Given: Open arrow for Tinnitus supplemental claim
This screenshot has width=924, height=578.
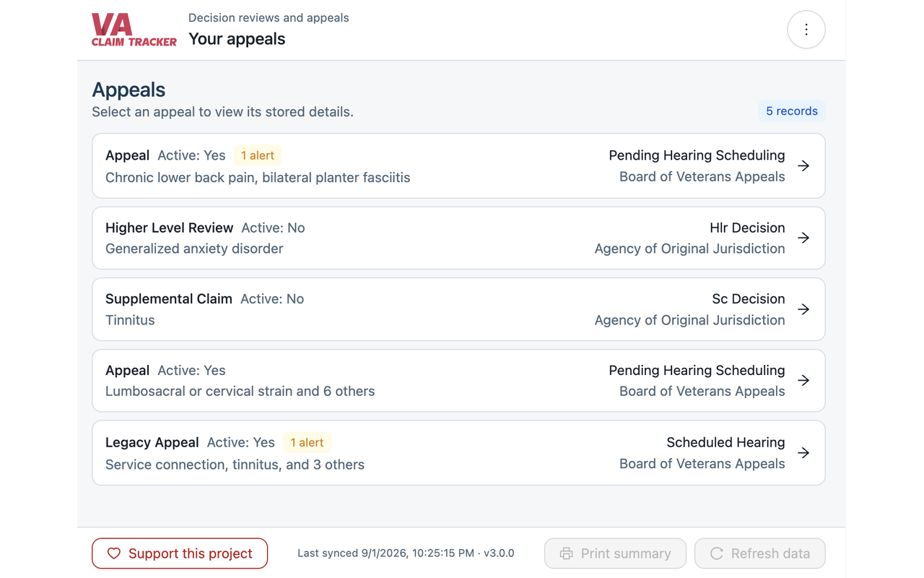Looking at the screenshot, I should click(803, 309).
